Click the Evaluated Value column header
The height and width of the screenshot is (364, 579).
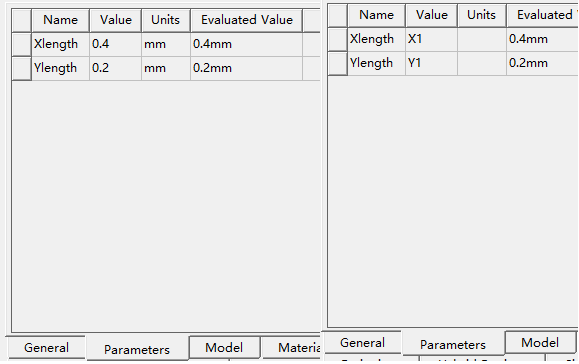[247, 20]
